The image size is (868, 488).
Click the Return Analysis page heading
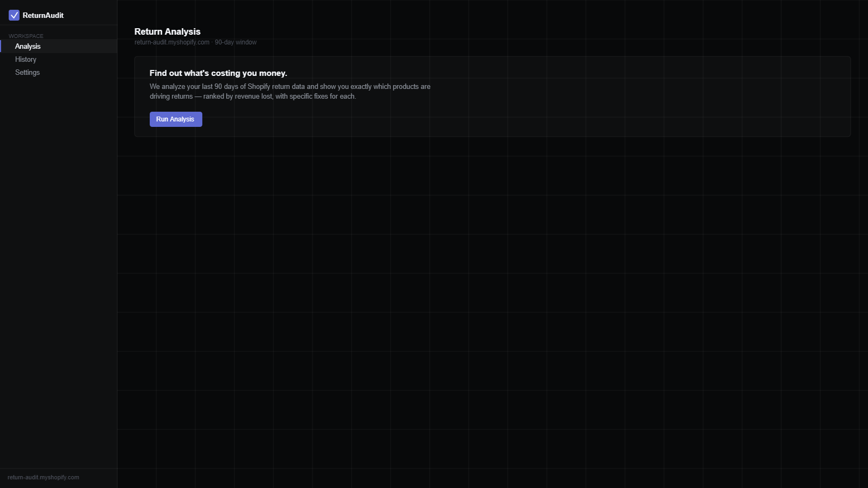tap(167, 31)
